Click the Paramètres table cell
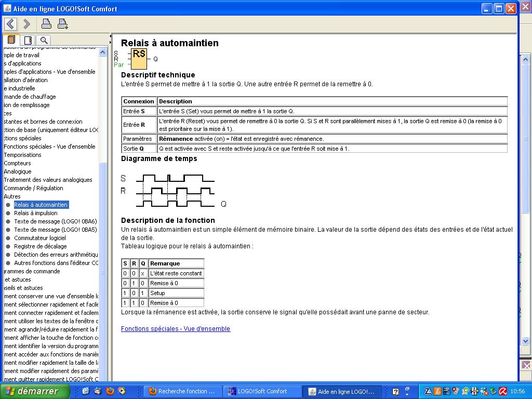 click(139, 139)
